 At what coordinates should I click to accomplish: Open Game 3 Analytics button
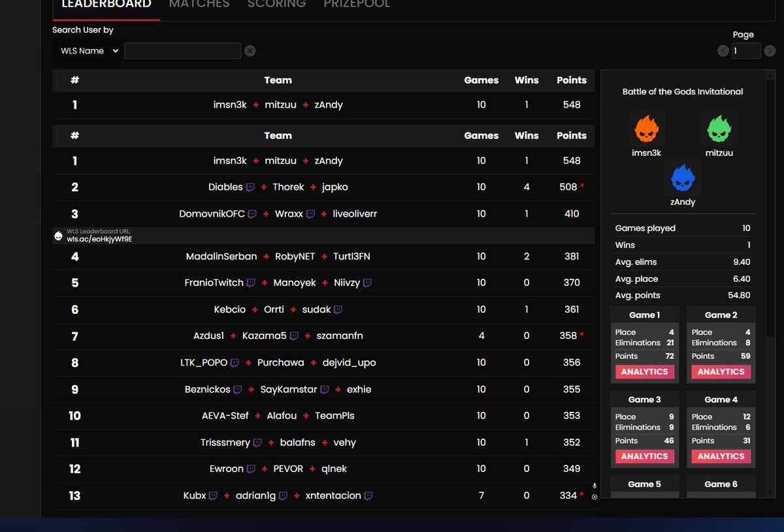(x=644, y=457)
